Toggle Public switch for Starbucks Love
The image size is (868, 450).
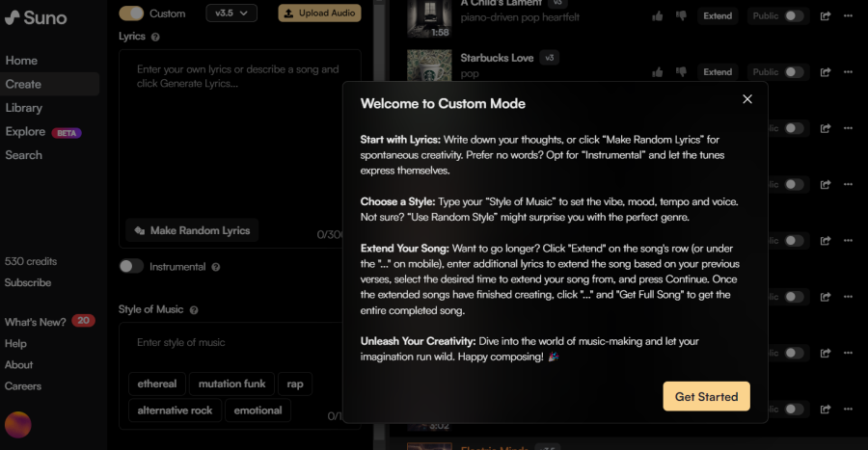point(794,72)
